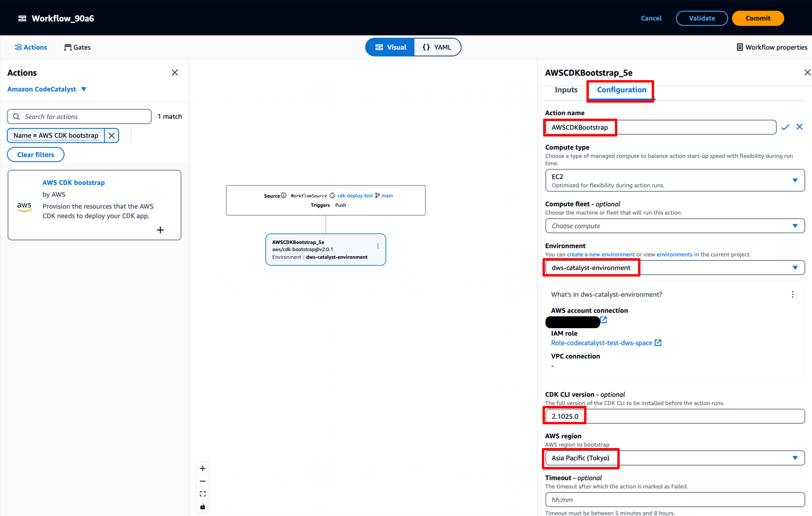Viewport: 812px width, 516px height.
Task: Open the main branch link
Action: pos(387,196)
